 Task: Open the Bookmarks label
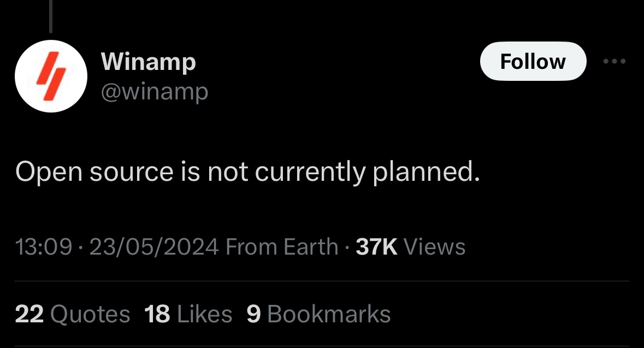click(329, 314)
